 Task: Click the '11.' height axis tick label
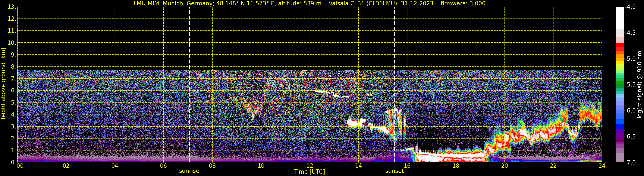[12, 31]
